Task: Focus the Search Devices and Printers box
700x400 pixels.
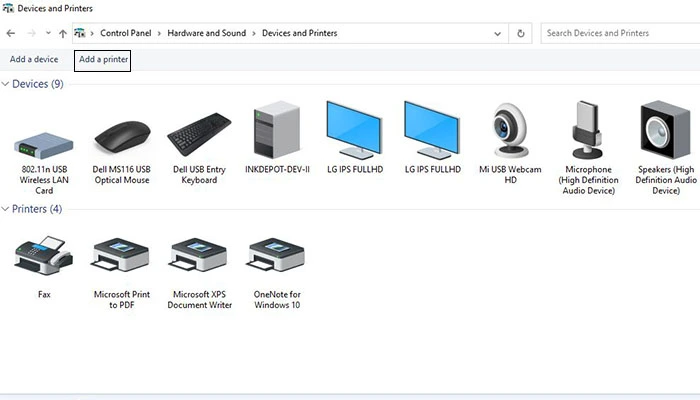Action: pos(620,33)
